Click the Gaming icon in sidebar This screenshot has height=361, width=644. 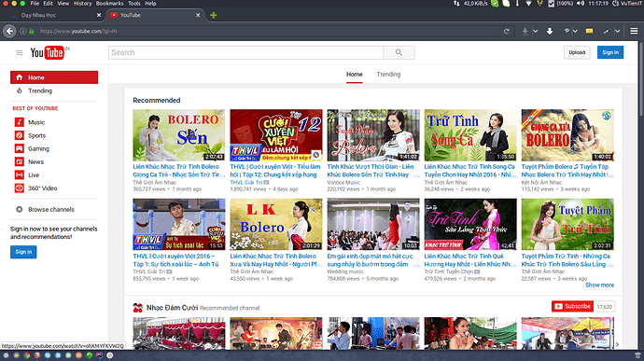(x=20, y=148)
